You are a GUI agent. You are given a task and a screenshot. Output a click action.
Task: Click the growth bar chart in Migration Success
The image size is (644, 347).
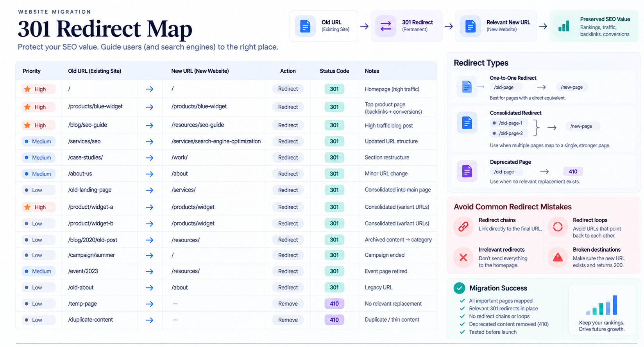coord(602,305)
